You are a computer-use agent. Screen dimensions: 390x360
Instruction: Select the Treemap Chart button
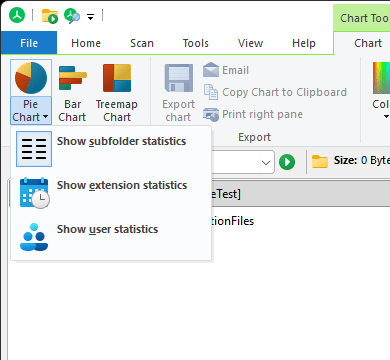(x=117, y=92)
